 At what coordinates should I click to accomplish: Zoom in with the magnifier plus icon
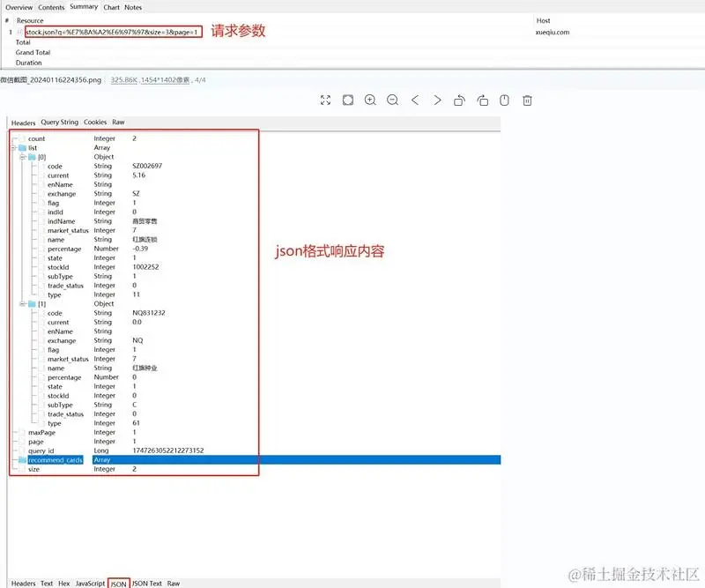pyautogui.click(x=370, y=100)
